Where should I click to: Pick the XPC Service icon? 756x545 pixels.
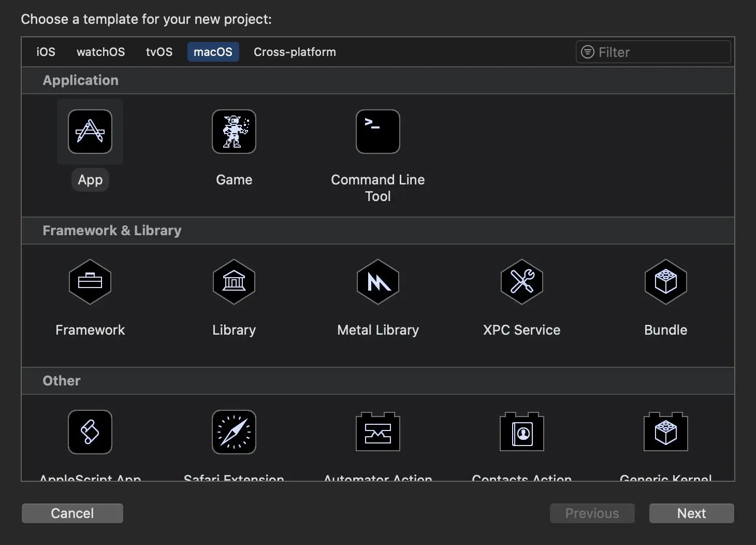pos(522,282)
